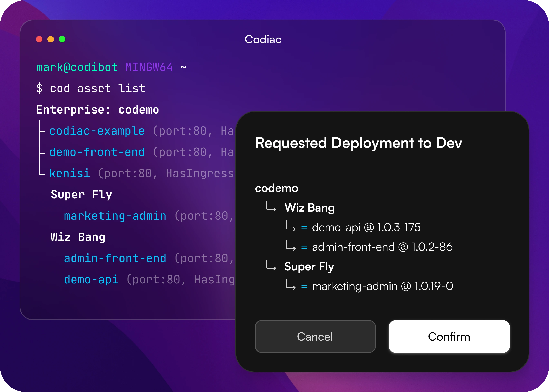
Task: Click the equals icon before demo-api @ 1.0.3-175
Action: [304, 228]
